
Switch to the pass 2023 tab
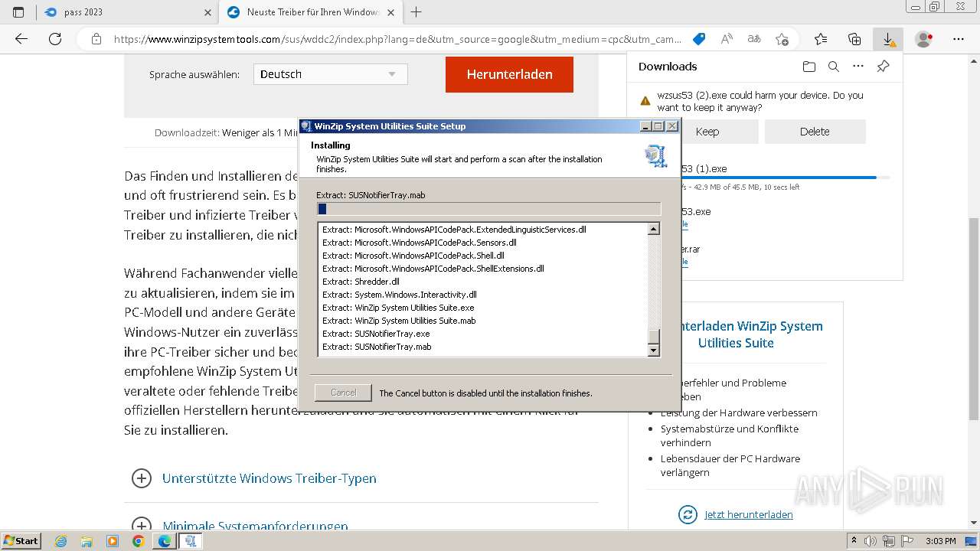click(x=128, y=12)
